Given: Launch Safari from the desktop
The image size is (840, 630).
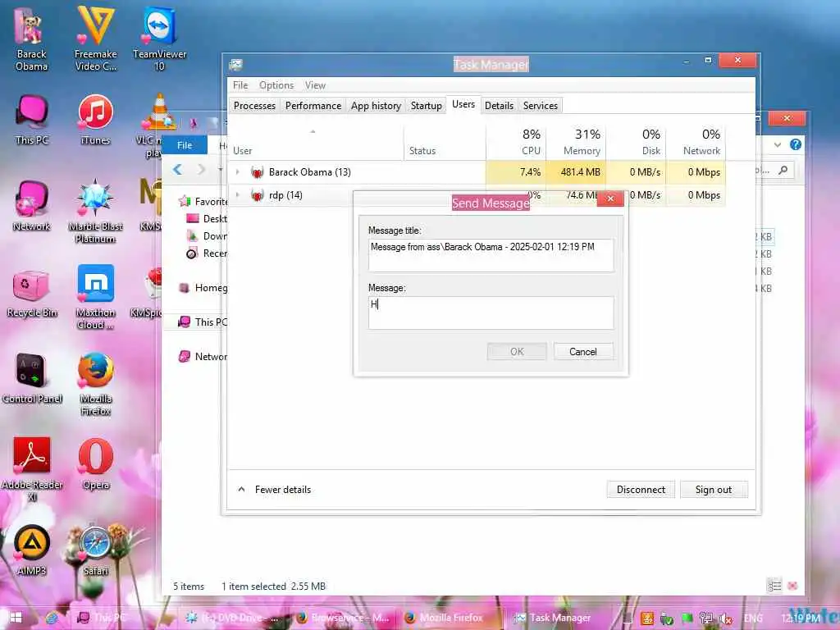Looking at the screenshot, I should [x=95, y=550].
